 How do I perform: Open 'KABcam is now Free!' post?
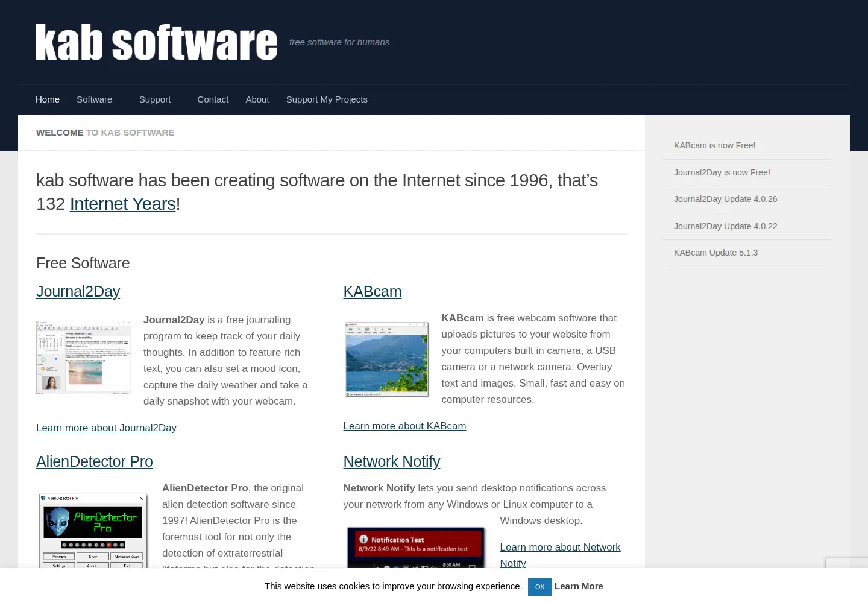pyautogui.click(x=714, y=145)
